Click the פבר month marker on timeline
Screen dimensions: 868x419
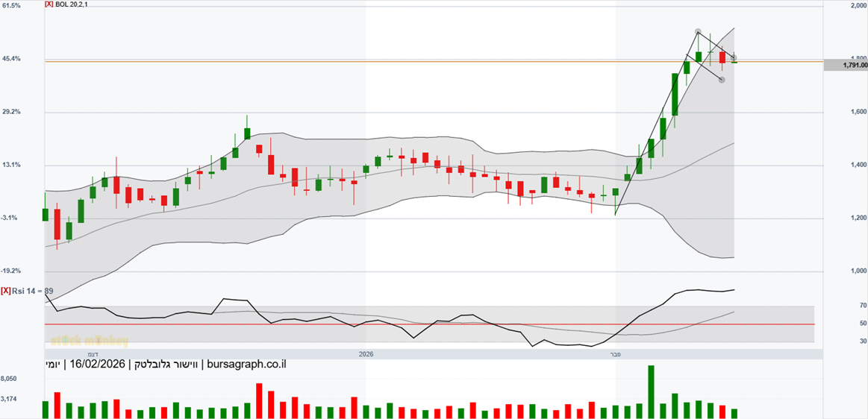click(x=616, y=354)
